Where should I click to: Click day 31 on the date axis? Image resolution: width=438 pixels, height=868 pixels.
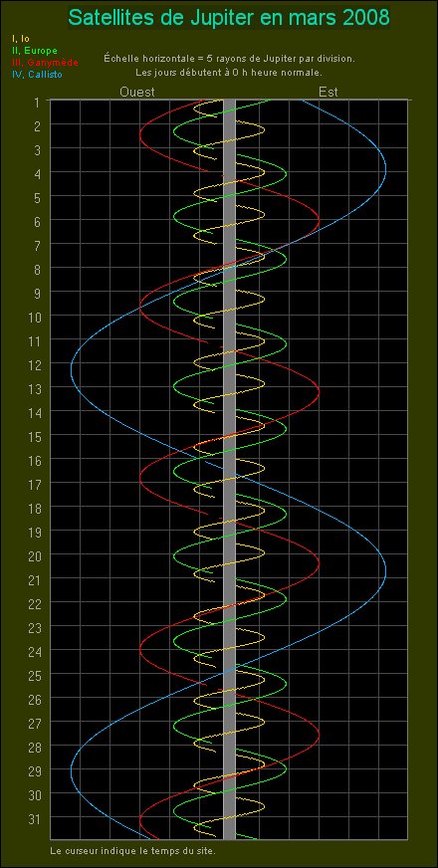[34, 817]
